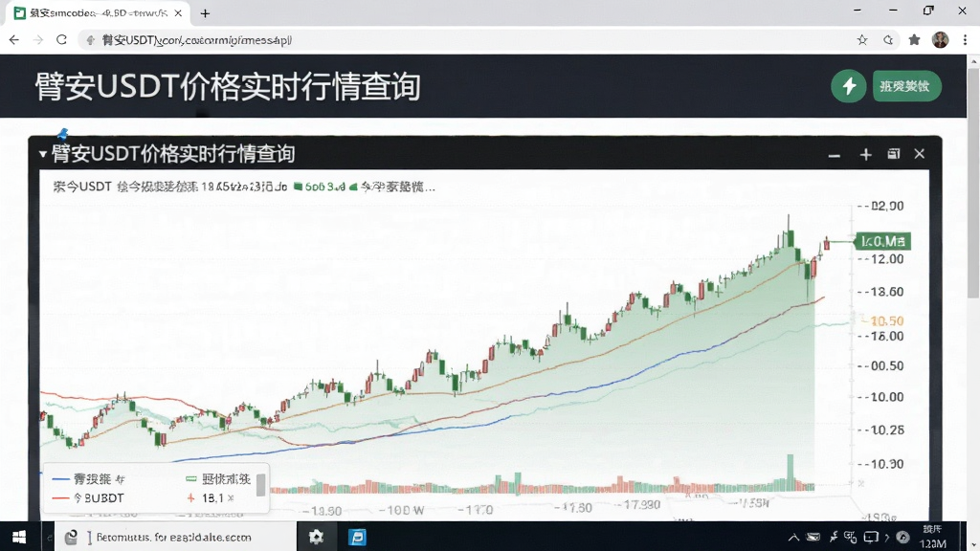Viewport: 980px width, 551px height.
Task: Open the Windows Start menu
Action: coord(19,538)
